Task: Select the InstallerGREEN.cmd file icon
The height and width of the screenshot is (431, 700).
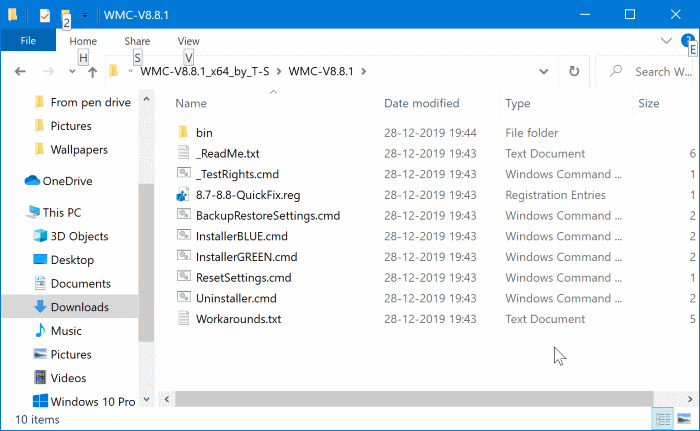Action: (x=183, y=255)
